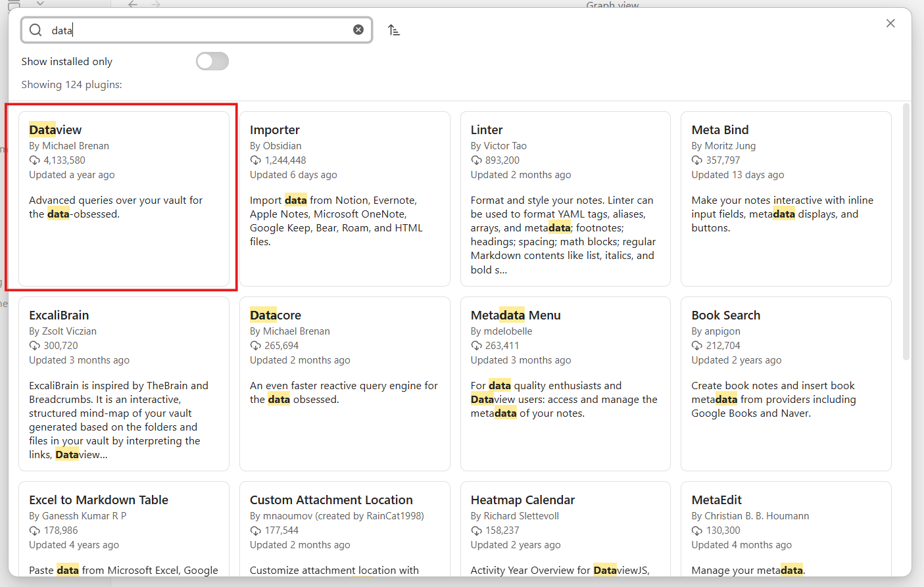
Task: Select the MetaEdit plugin title
Action: (717, 500)
